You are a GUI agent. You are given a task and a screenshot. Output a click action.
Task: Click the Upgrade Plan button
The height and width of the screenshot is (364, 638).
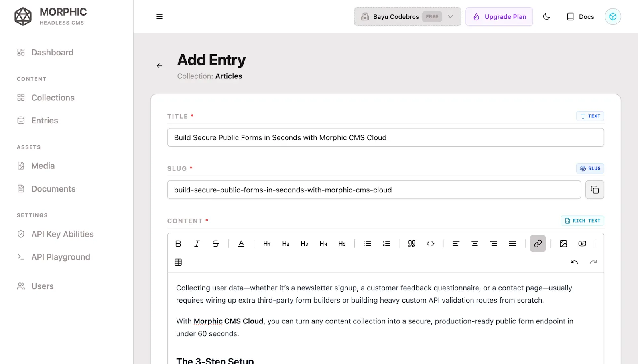[499, 16]
